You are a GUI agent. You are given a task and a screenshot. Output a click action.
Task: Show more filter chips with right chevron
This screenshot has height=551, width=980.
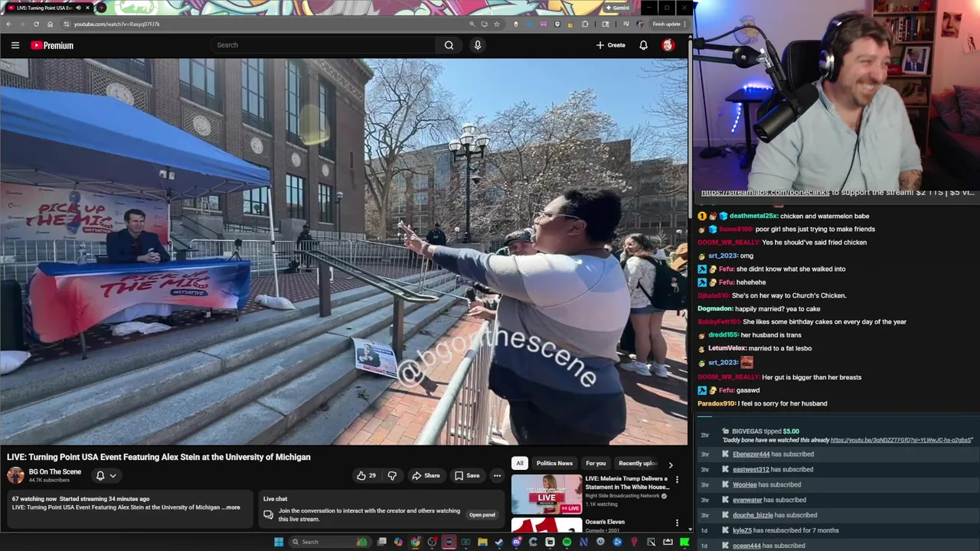(671, 465)
